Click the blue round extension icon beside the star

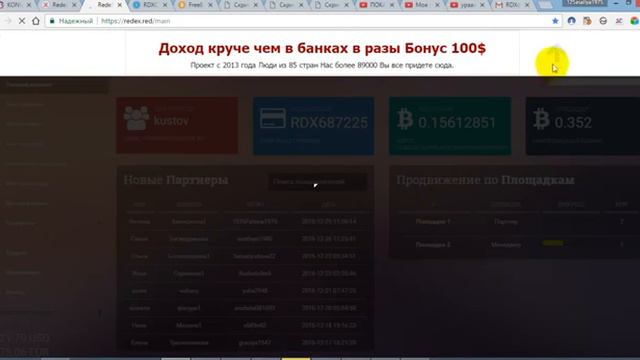pyautogui.click(x=571, y=20)
